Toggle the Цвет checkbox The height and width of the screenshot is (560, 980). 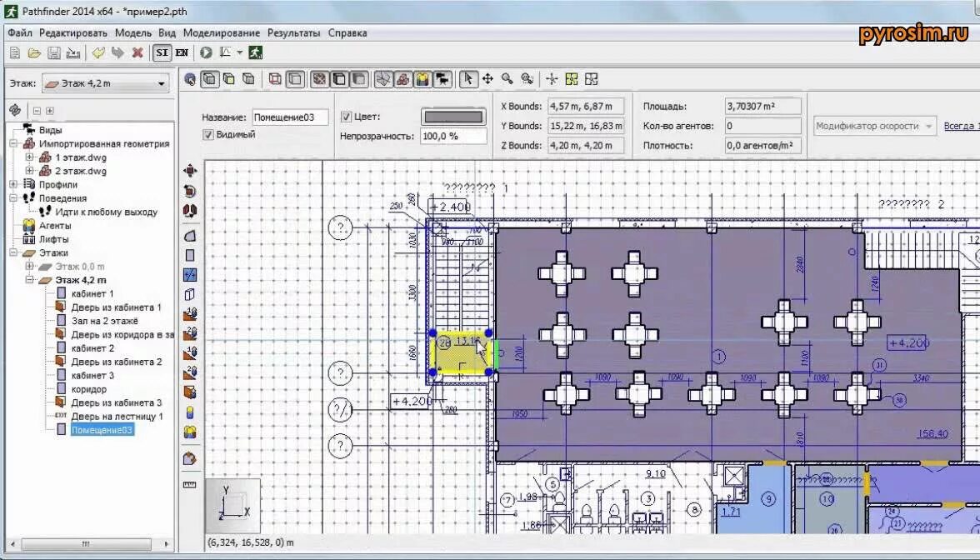coord(346,117)
